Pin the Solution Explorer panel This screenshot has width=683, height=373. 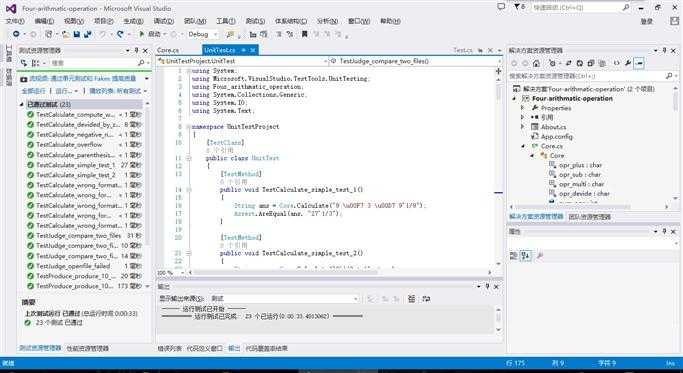pos(664,51)
